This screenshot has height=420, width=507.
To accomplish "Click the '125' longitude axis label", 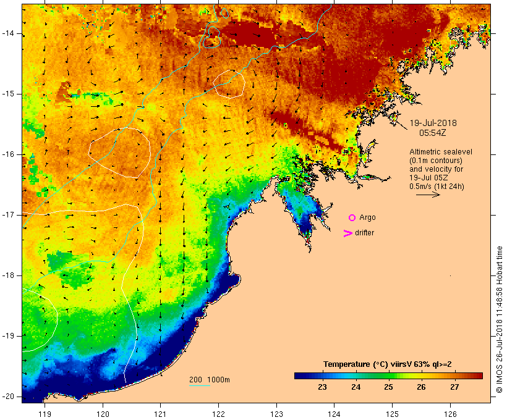I will pos(392,414).
